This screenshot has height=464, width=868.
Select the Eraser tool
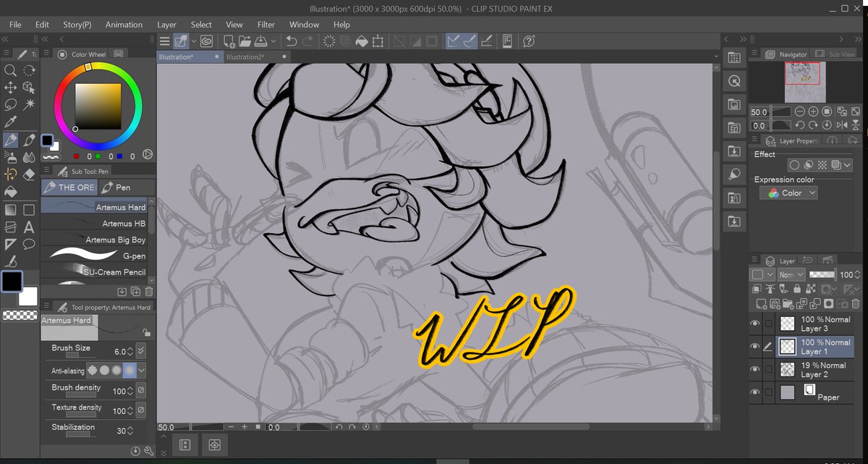(29, 174)
